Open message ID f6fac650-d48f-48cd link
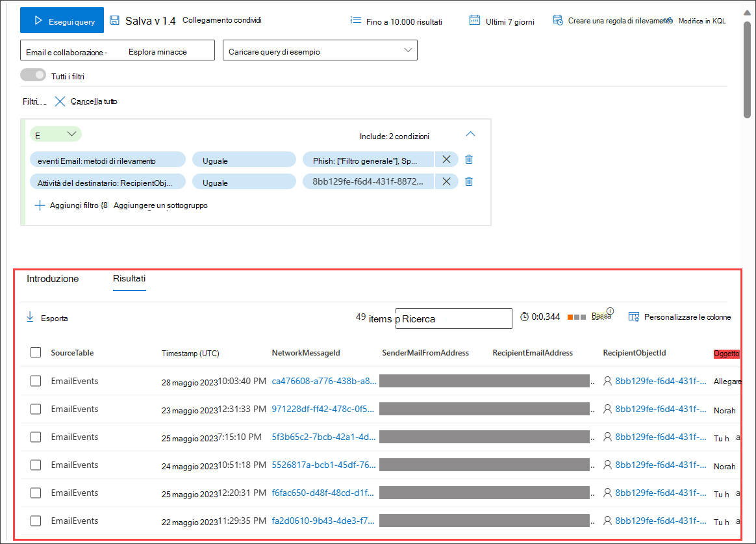 coord(323,493)
